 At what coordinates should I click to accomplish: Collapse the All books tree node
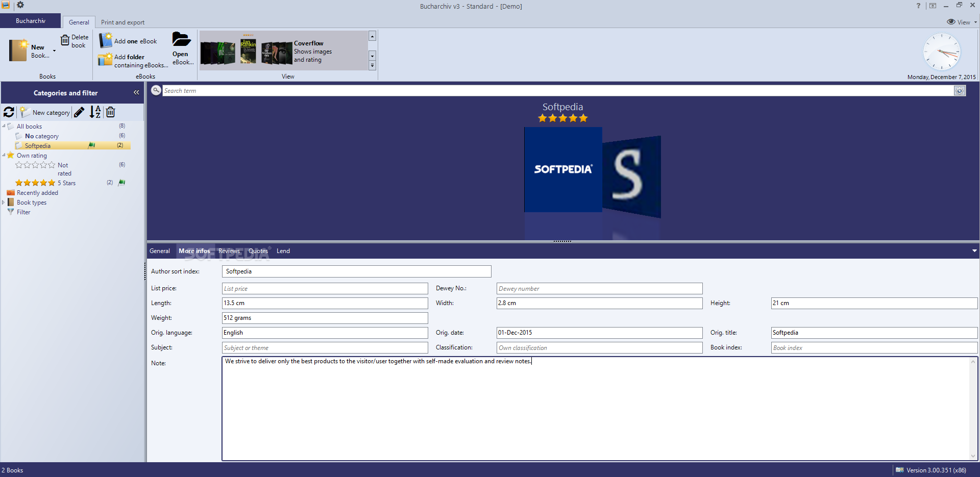[x=4, y=126]
